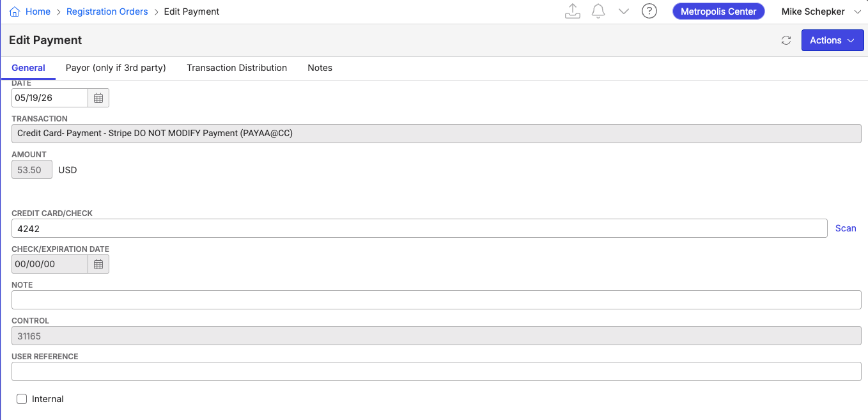The height and width of the screenshot is (420, 868).
Task: Click the User Reference input field
Action: click(x=437, y=371)
